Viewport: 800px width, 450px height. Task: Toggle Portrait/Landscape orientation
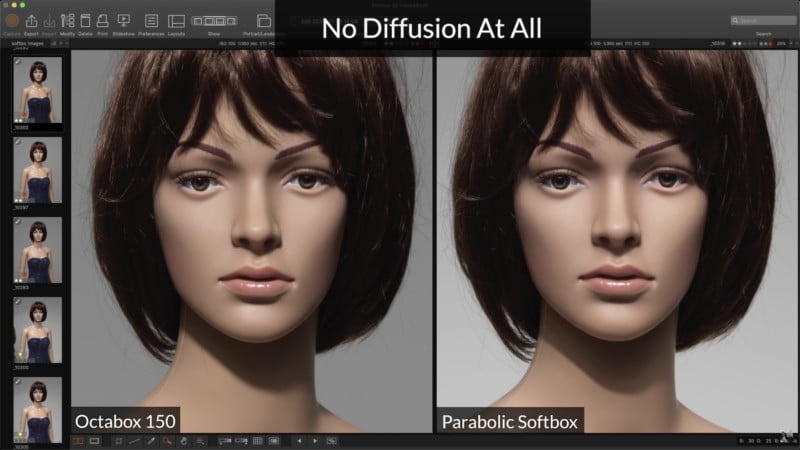[264, 20]
